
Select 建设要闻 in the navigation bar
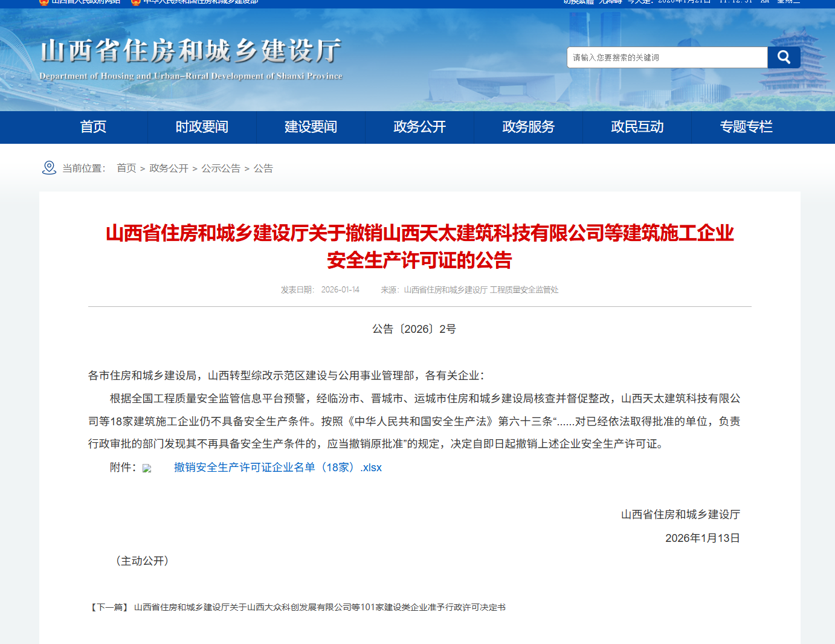click(311, 127)
